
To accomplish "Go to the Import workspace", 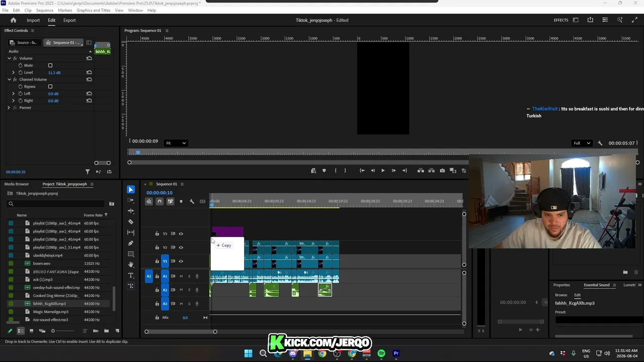I will 33,20.
